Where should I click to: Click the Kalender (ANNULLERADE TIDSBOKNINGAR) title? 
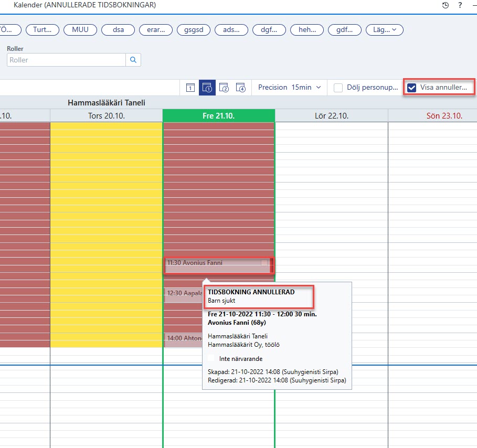pyautogui.click(x=84, y=5)
